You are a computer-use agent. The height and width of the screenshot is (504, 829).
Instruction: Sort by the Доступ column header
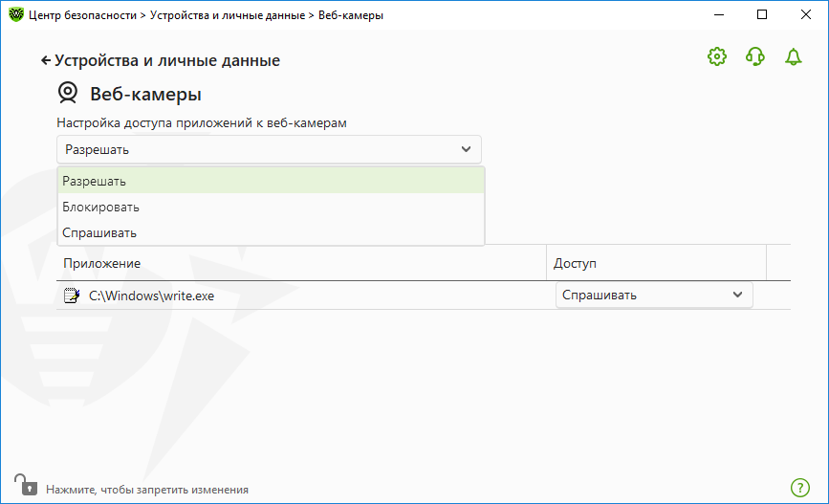[656, 263]
